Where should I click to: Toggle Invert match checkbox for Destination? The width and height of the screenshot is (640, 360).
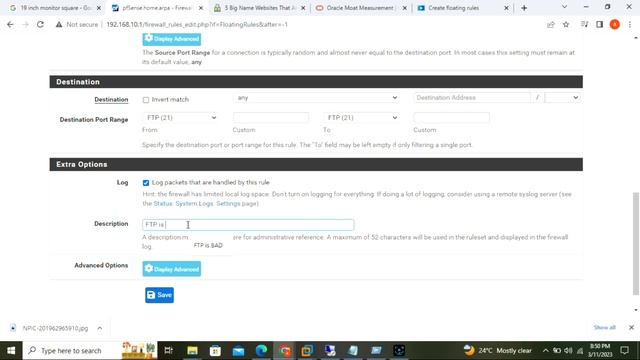tap(146, 100)
